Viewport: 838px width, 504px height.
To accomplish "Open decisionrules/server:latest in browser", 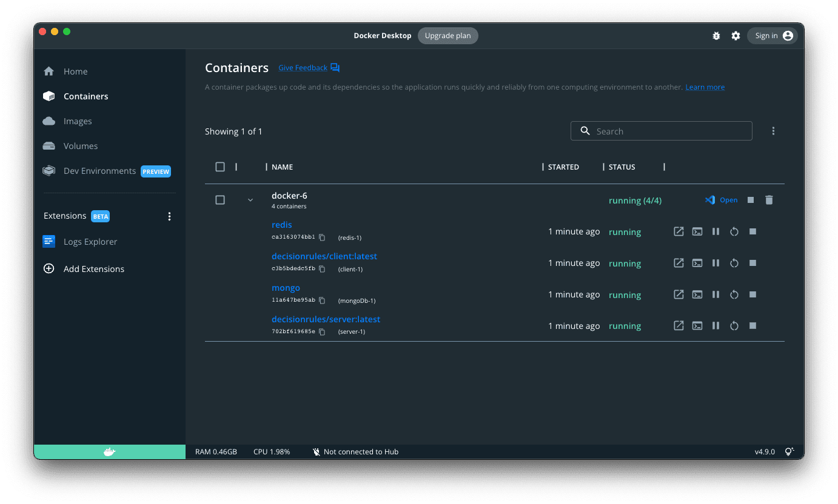I will click(679, 326).
